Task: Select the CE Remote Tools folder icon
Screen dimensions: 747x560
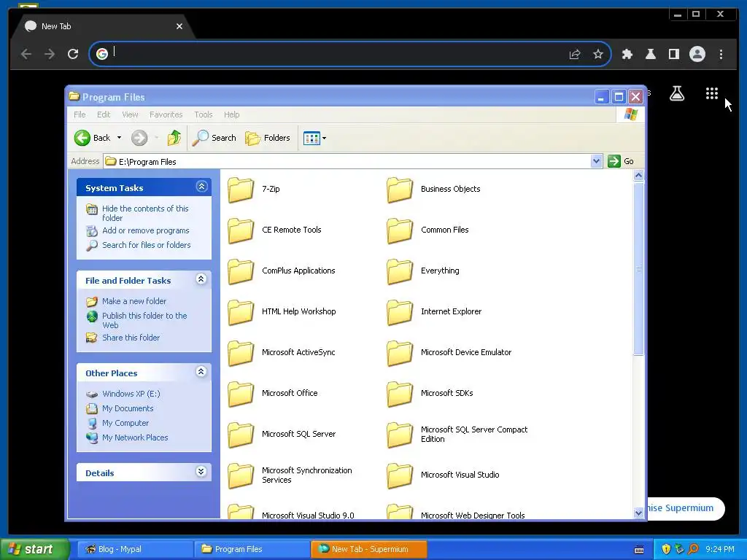Action: pos(241,230)
